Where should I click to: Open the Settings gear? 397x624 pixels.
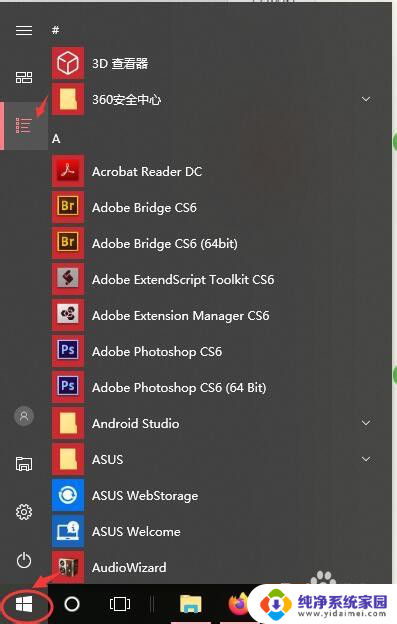click(x=24, y=512)
